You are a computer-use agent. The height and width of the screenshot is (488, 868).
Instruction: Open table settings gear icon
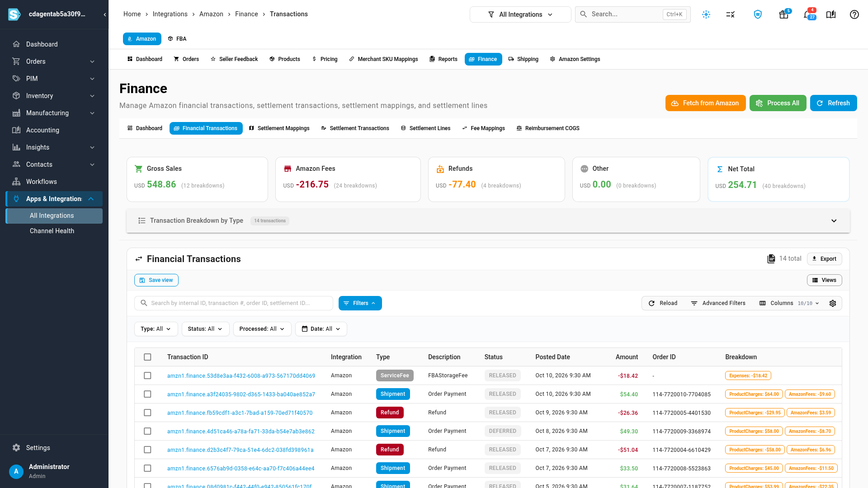coord(833,303)
